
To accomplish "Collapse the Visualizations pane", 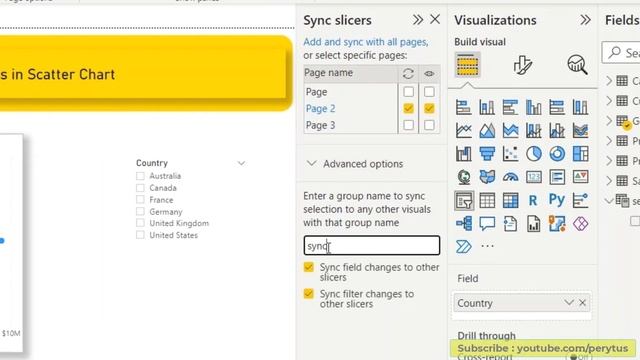I will (585, 20).
